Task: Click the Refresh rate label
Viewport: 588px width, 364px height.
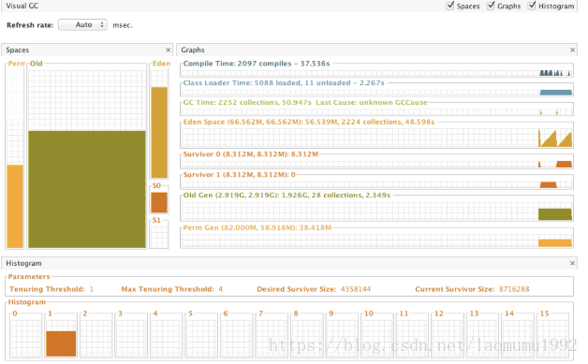Action: [x=30, y=25]
